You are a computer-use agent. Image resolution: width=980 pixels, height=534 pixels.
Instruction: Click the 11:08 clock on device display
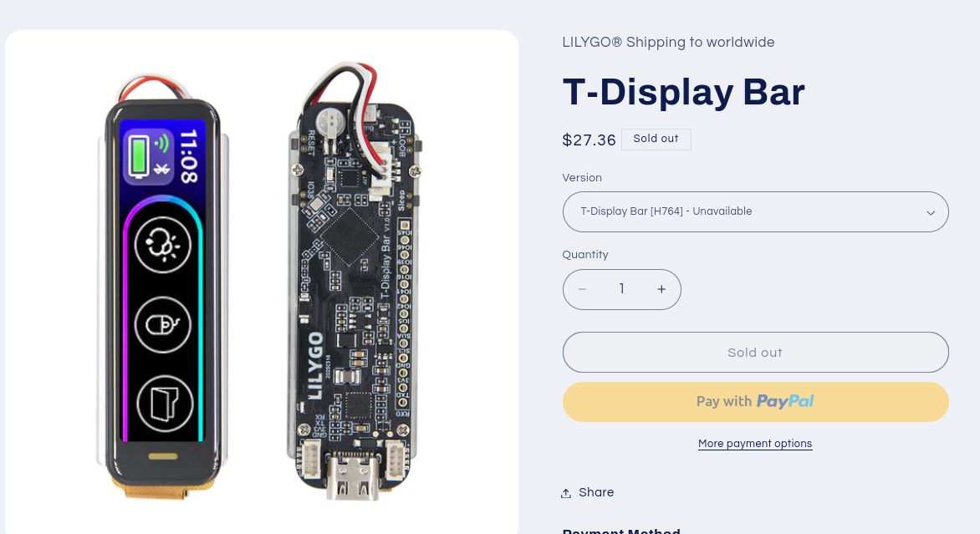click(189, 156)
